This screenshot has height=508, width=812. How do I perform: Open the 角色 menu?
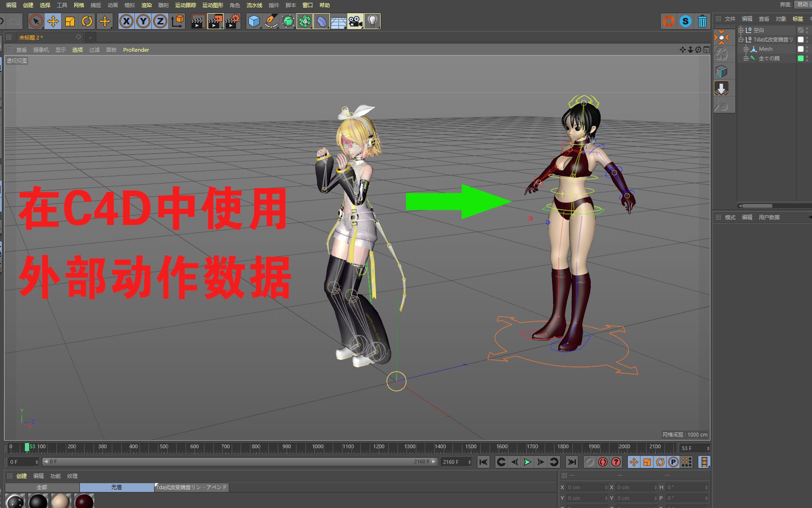pyautogui.click(x=235, y=5)
